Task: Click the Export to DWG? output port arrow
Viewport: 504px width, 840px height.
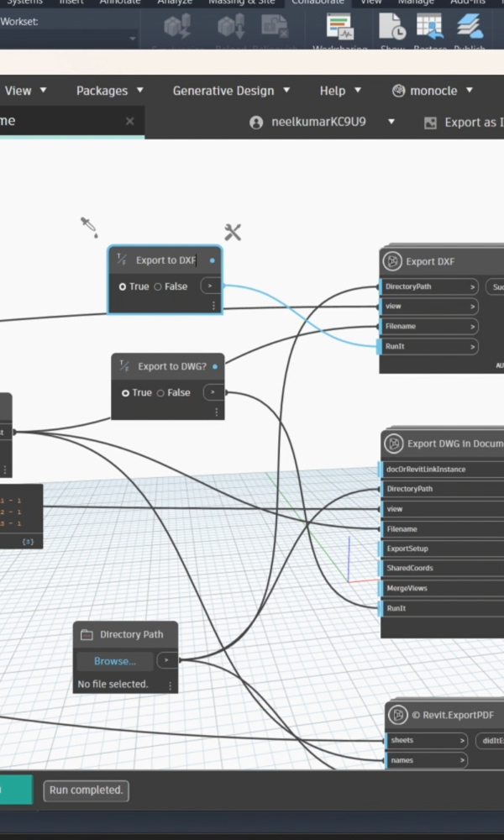Action: click(213, 392)
